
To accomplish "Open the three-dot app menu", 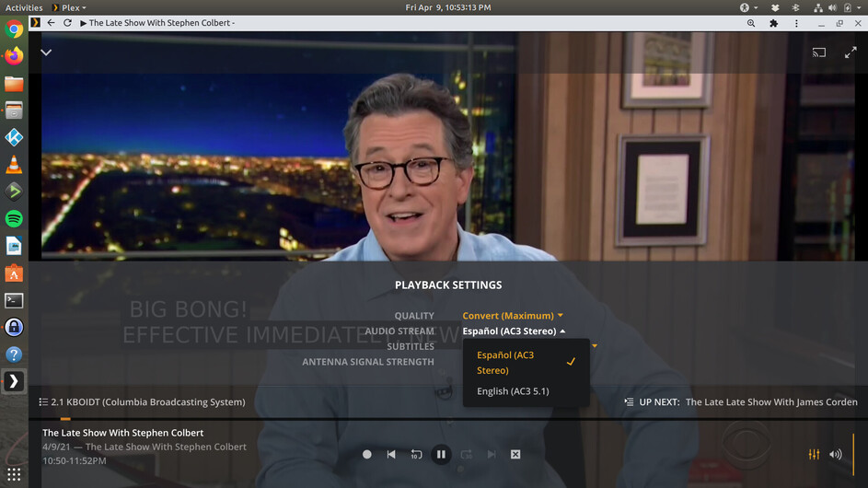I will point(796,23).
